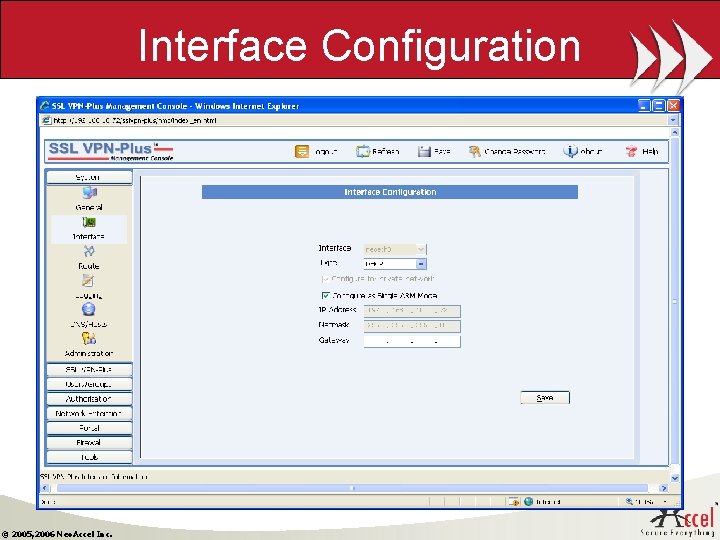The height and width of the screenshot is (540, 720).
Task: Open the Logging notepad icon in the sidebar
Action: [88, 280]
